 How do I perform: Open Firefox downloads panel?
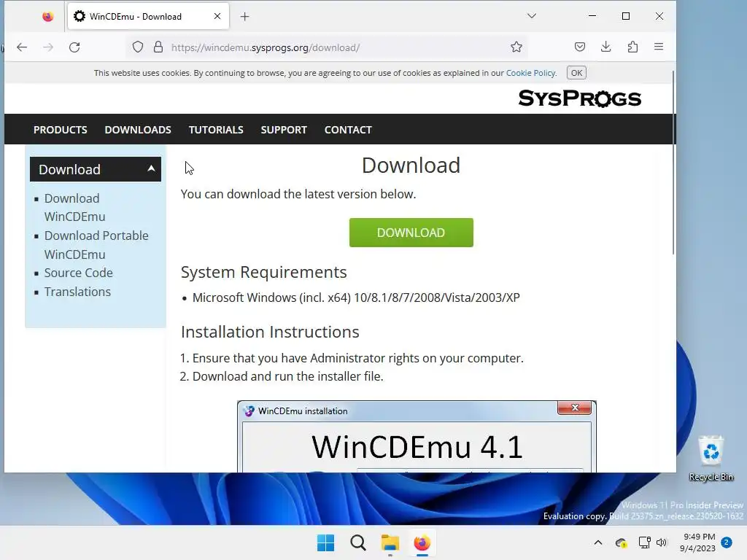[x=606, y=47]
